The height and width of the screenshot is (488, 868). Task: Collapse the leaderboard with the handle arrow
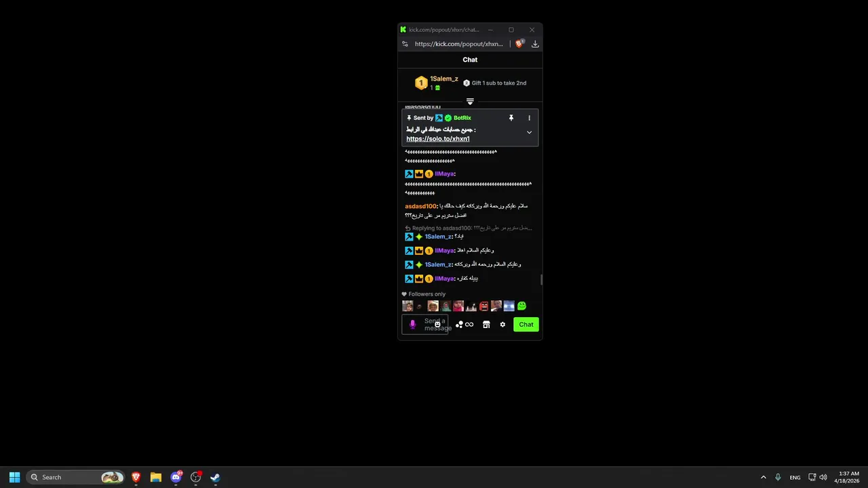[470, 102]
